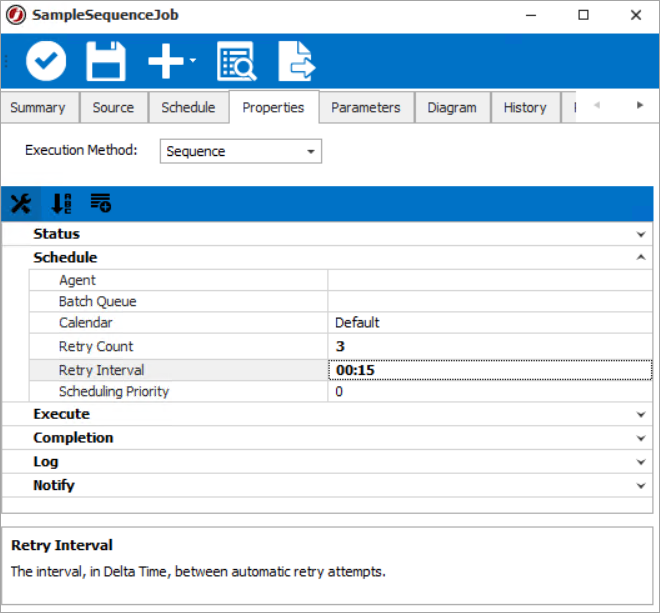Click the Execution Method label

81,150
